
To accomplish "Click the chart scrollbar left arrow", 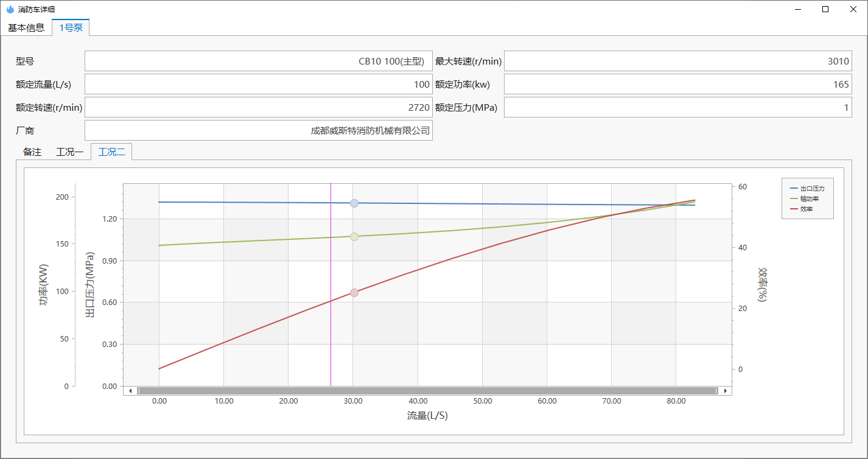I will [x=130, y=391].
